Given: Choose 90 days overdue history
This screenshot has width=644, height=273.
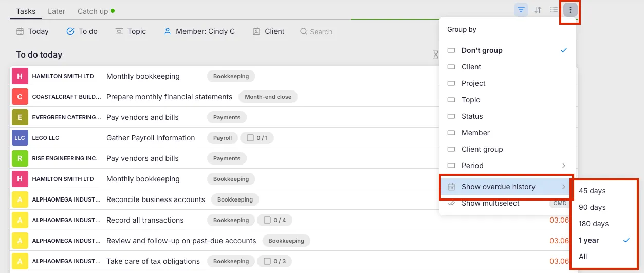Looking at the screenshot, I should (x=592, y=207).
